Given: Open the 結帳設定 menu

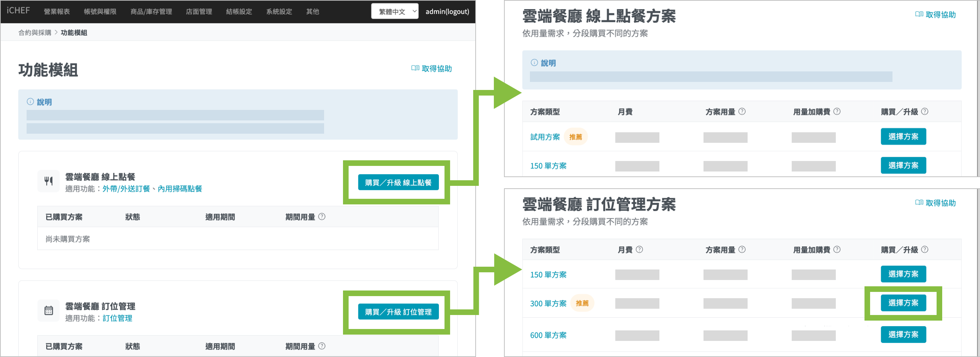Looking at the screenshot, I should [239, 12].
